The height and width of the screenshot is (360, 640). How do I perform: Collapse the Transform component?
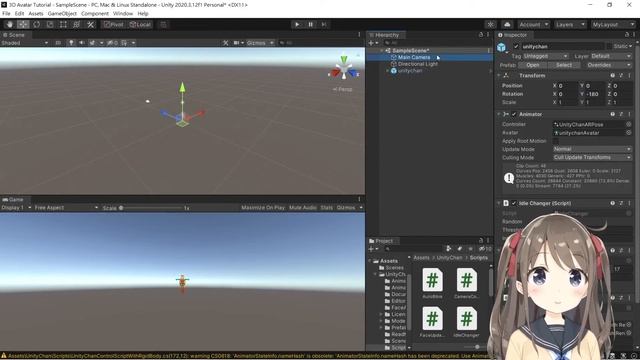(x=499, y=76)
